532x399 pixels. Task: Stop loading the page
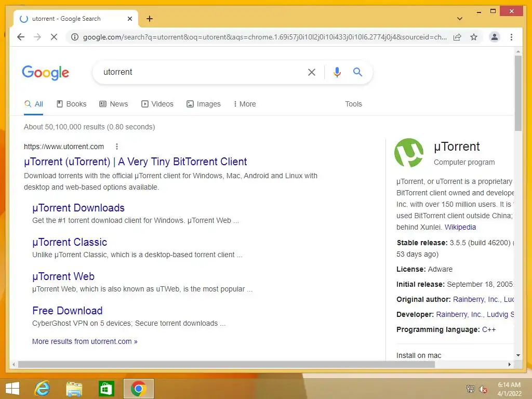(54, 37)
